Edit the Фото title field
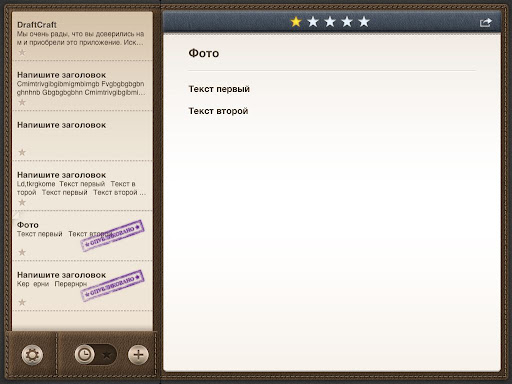 point(332,53)
